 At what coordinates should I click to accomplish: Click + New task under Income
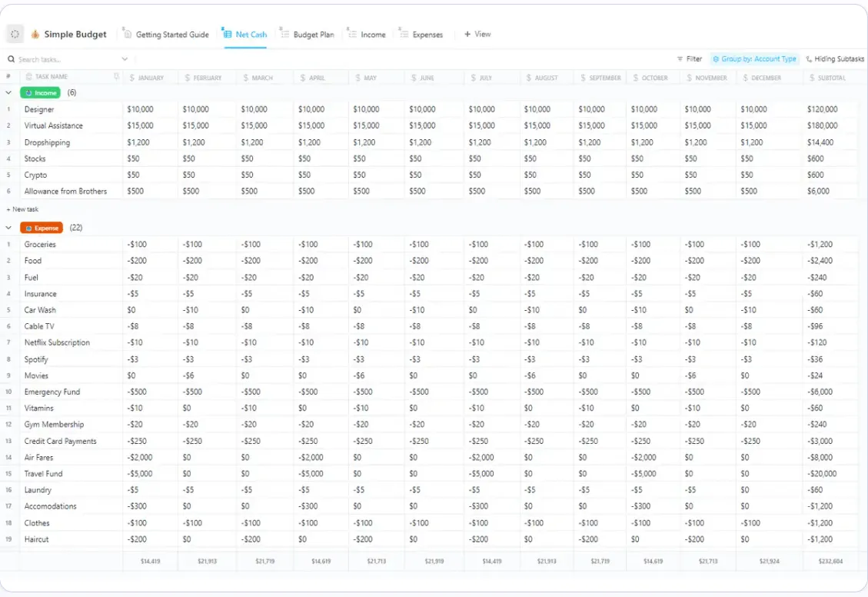[22, 209]
